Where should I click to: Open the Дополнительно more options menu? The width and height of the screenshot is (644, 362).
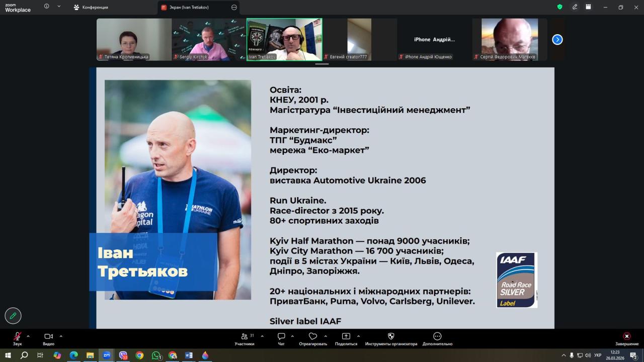coord(437,337)
